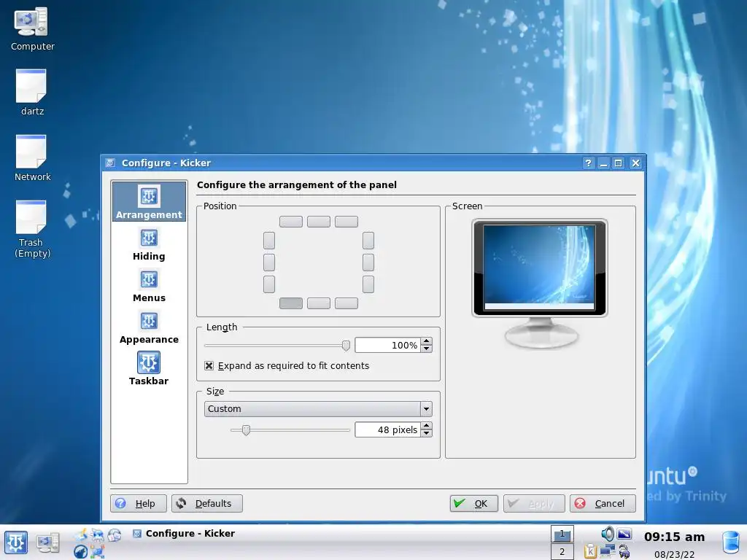Set panel position to left edge middle
This screenshot has height=560, width=747.
pyautogui.click(x=269, y=262)
